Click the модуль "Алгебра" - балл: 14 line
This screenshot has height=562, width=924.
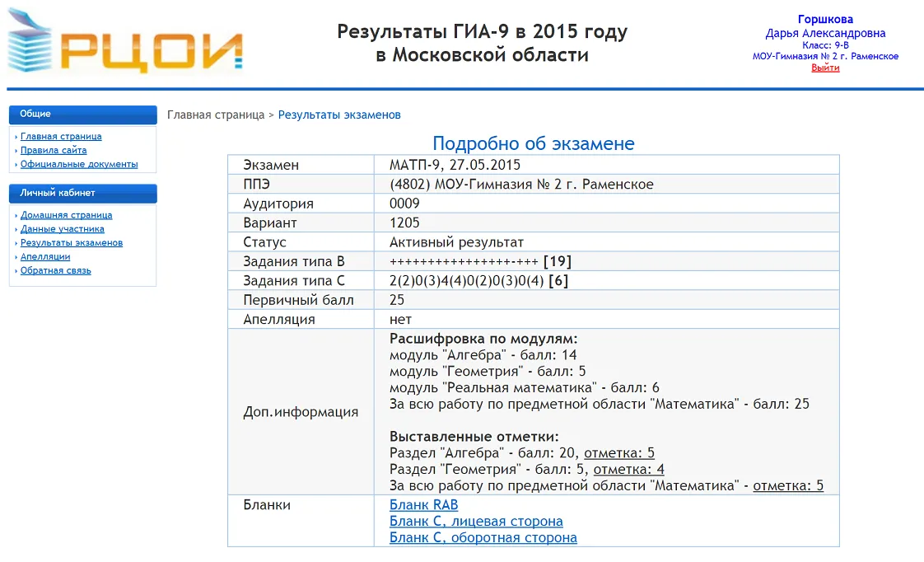pos(483,355)
